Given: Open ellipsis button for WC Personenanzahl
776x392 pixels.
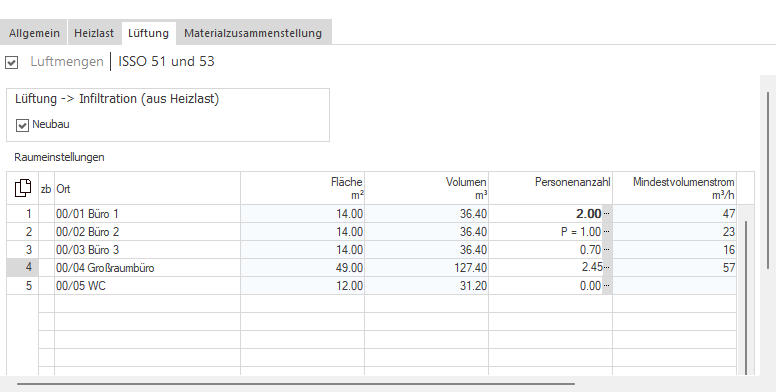Looking at the screenshot, I should (607, 286).
